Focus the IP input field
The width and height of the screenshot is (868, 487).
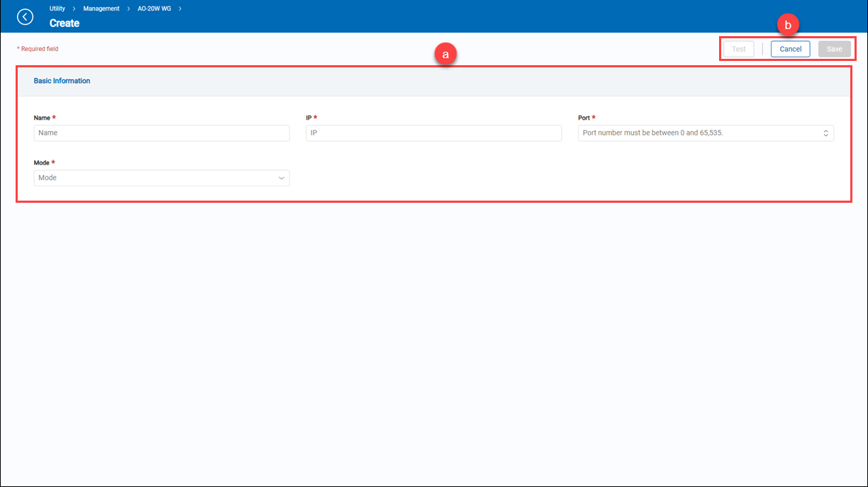click(x=433, y=133)
